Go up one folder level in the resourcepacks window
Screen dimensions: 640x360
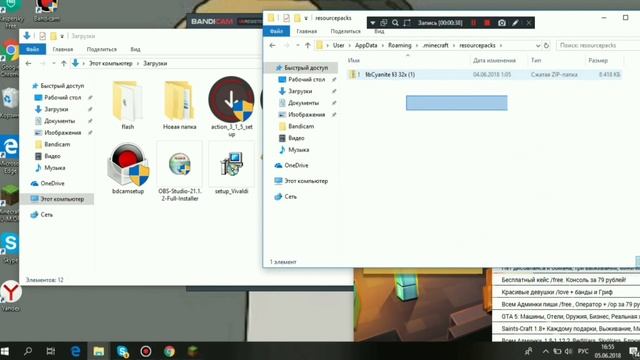[x=308, y=45]
